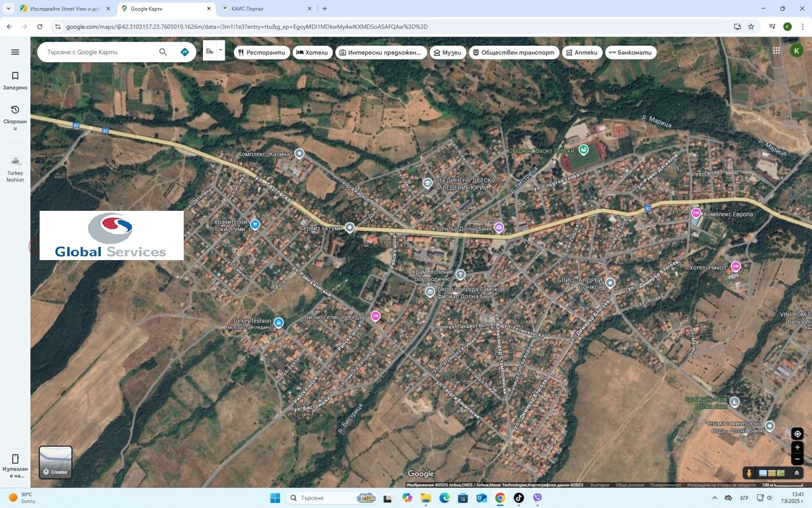This screenshot has height=508, width=812.
Task: Open the input language dropdown arrow
Action: coord(220,50)
